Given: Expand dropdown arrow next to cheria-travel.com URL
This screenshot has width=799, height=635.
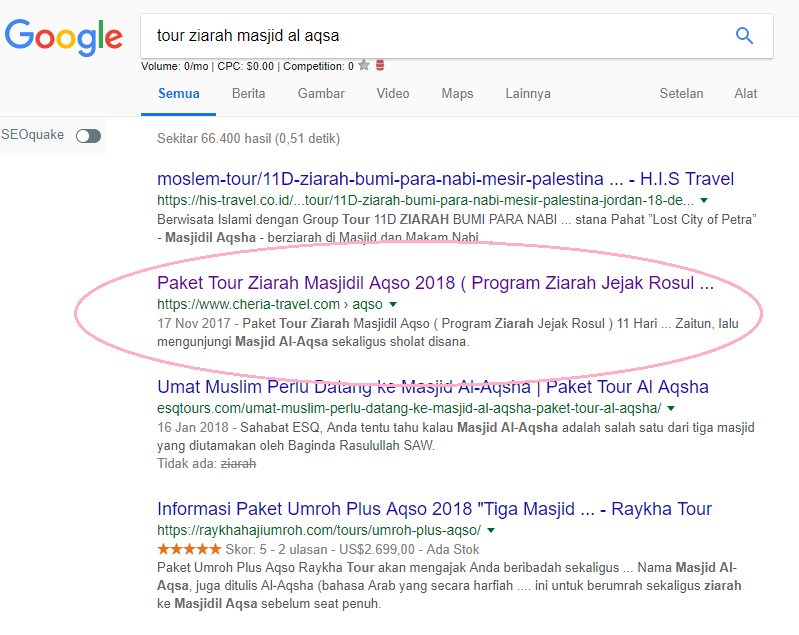Looking at the screenshot, I should [393, 304].
